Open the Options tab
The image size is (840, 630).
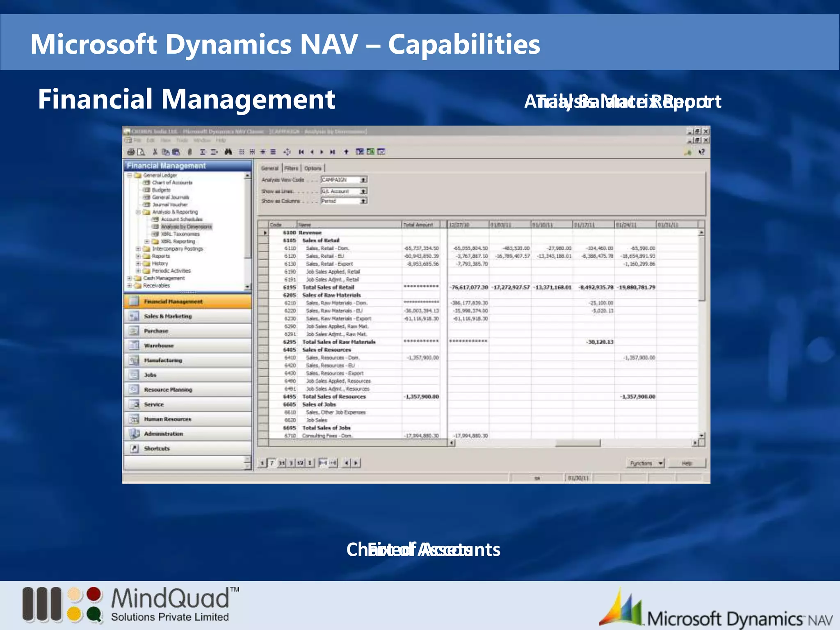(313, 168)
